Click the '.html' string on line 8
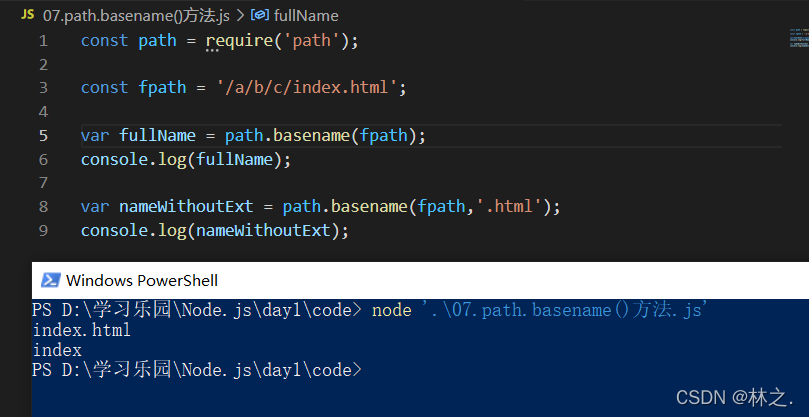Viewport: 809px width, 417px height. coord(510,206)
